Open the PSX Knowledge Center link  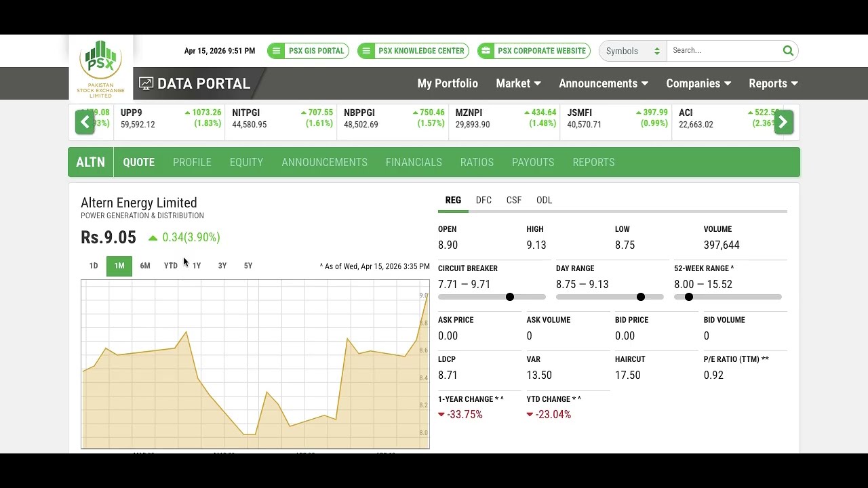coord(413,51)
